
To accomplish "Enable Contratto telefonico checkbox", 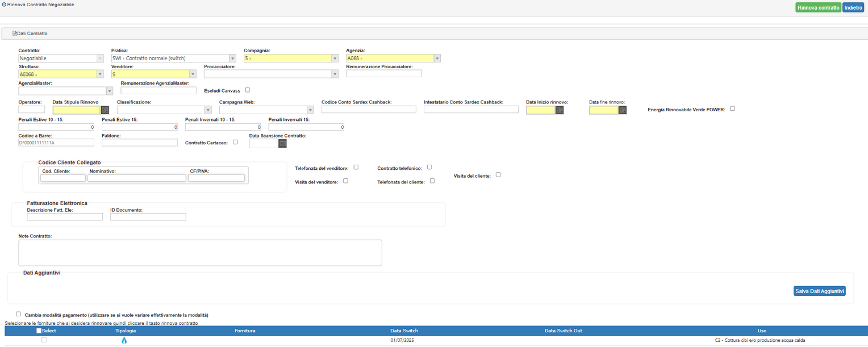I will [x=429, y=167].
